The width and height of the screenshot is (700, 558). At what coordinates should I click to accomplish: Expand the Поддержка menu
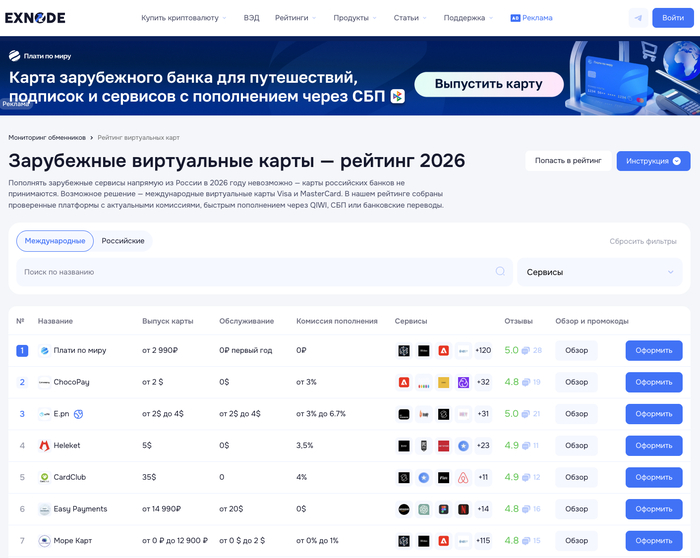coord(468,18)
